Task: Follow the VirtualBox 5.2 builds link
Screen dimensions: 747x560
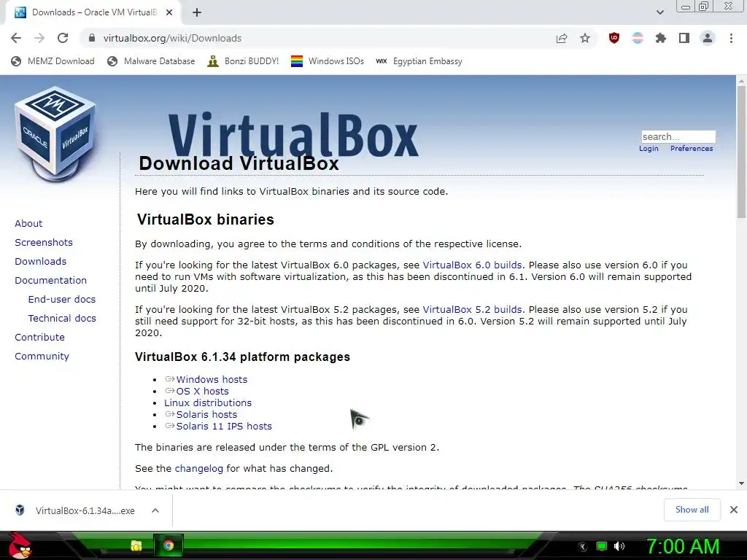Action: (472, 309)
